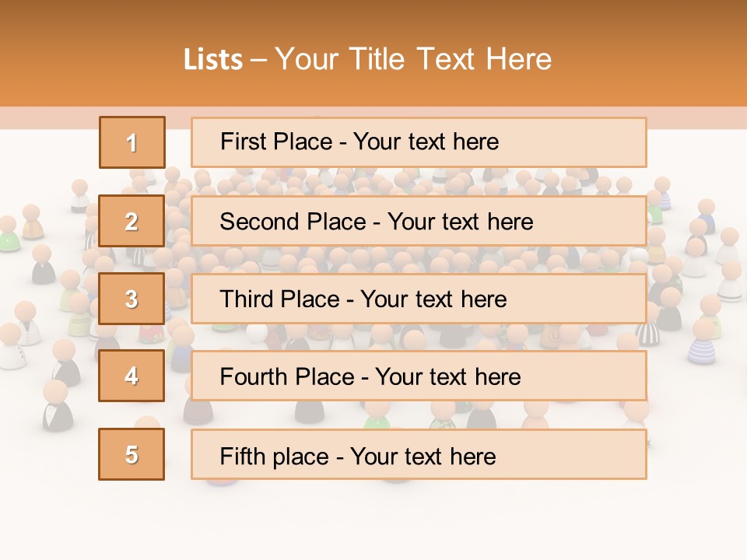Click the black-and-white striped figure on the right
Image resolution: width=747 pixels, height=560 pixels.
tap(648, 333)
